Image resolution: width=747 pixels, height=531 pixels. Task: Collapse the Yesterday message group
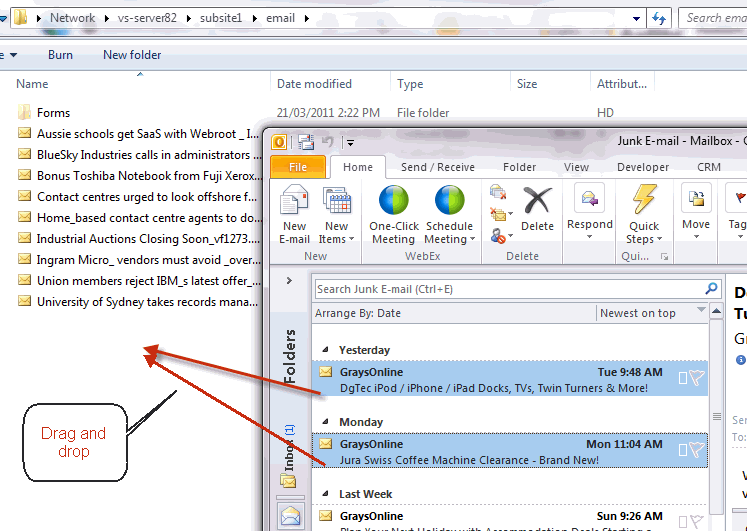click(x=325, y=351)
